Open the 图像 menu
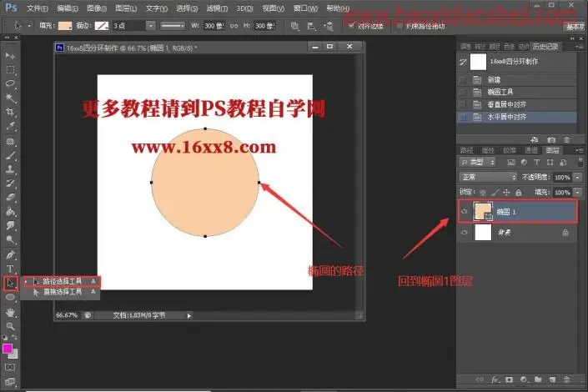The image size is (588, 392). pos(97,8)
